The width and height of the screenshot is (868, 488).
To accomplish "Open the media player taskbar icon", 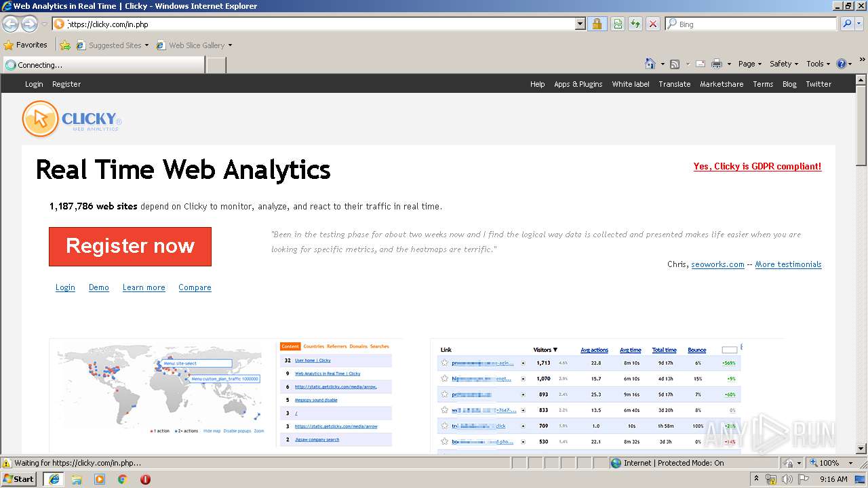I will 100,479.
